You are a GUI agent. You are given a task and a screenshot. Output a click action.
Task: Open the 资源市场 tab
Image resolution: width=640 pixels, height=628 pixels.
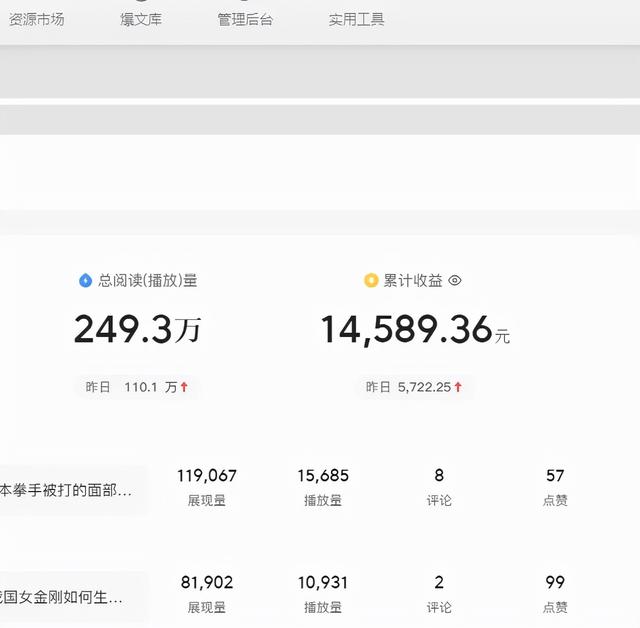(x=36, y=19)
